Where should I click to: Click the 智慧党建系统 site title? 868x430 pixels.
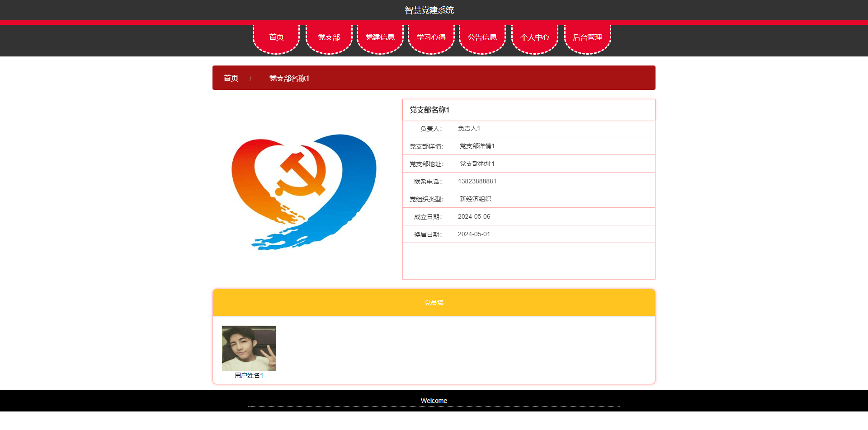click(429, 10)
